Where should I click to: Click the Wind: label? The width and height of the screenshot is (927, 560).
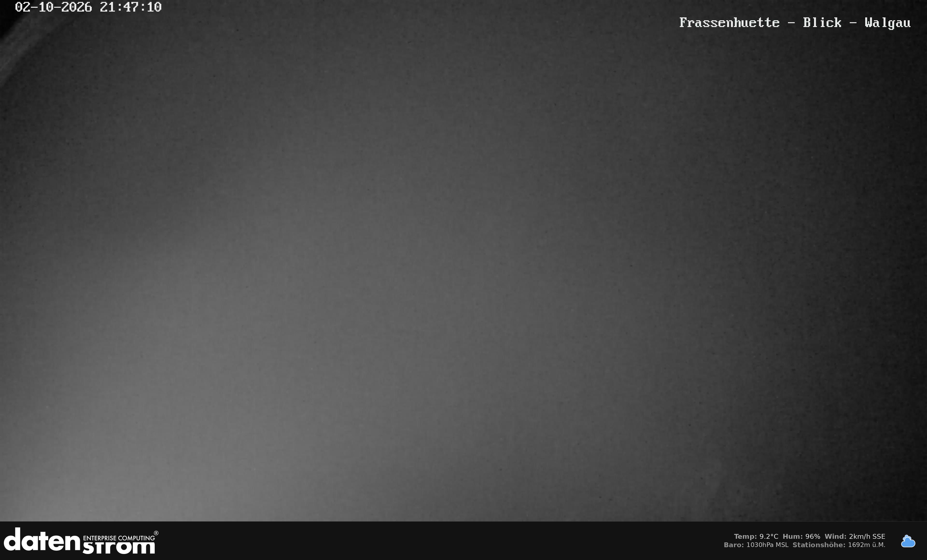tap(835, 536)
